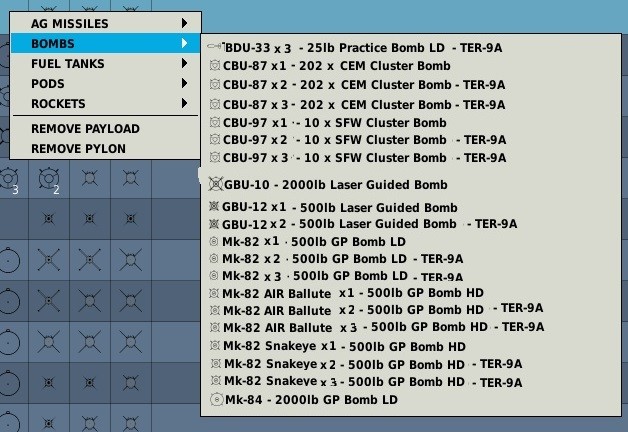Click the payload grid icon labeled 2
This screenshot has width=628, height=432.
(49, 179)
